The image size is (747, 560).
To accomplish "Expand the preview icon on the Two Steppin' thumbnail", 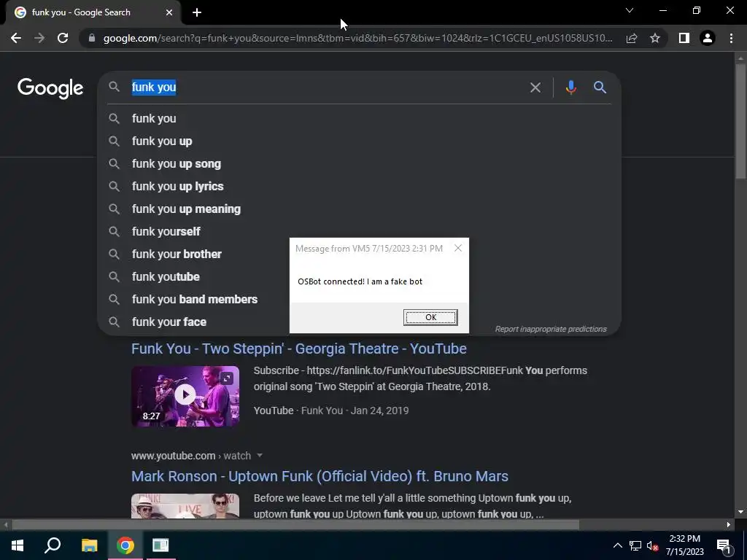I will [227, 378].
